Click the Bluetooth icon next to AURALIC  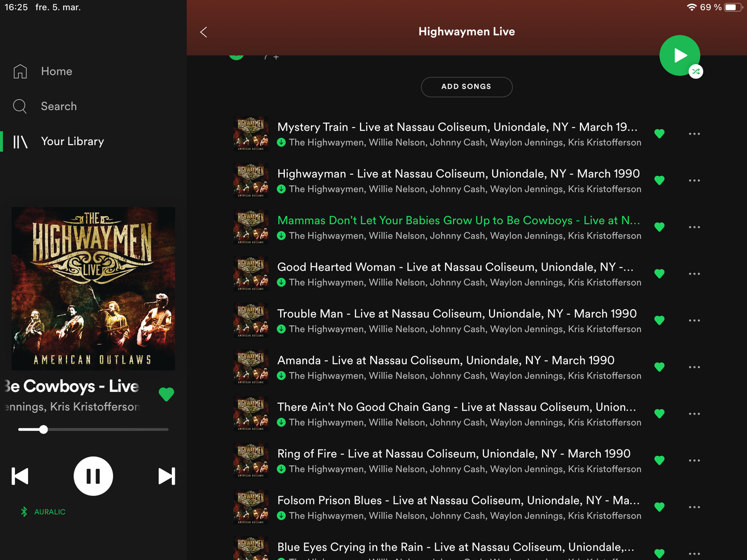pos(24,512)
